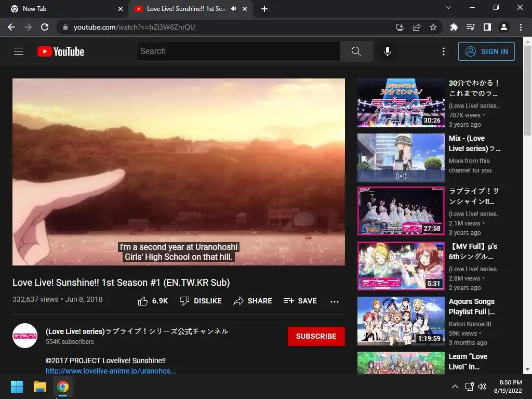Image resolution: width=532 pixels, height=399 pixels.
Task: Bookmark this tab with star icon
Action: pyautogui.click(x=433, y=27)
